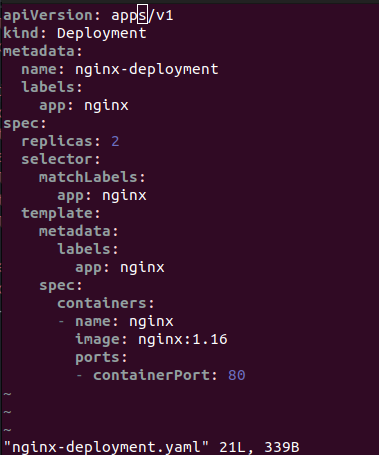Click the 'containers:' key
Screen dimensions: 379x455
click(x=106, y=303)
